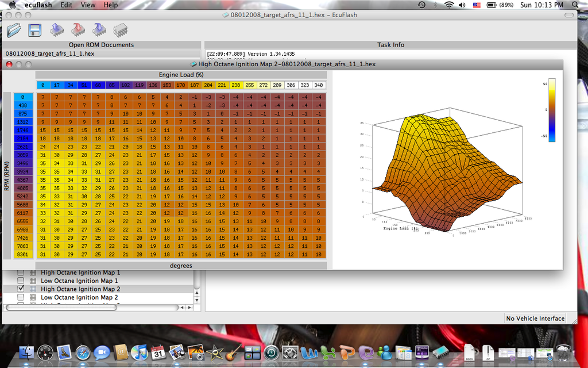This screenshot has height=368, width=588.
Task: Click the EcuFlash chip icon in dock
Action: (x=440, y=352)
